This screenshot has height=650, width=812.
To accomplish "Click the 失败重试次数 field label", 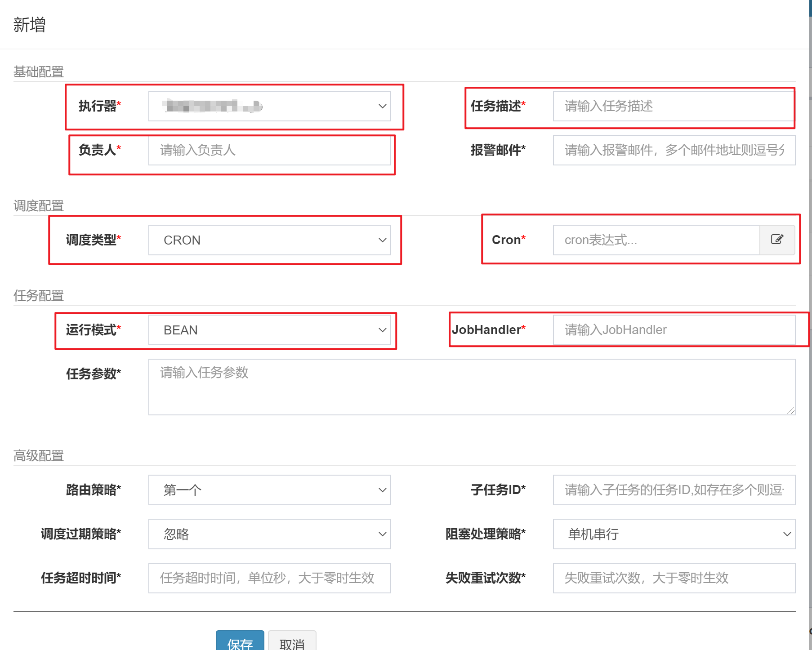I will 486,578.
